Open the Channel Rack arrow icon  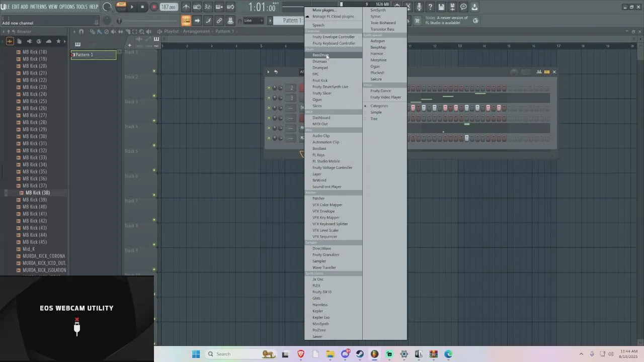197,21
